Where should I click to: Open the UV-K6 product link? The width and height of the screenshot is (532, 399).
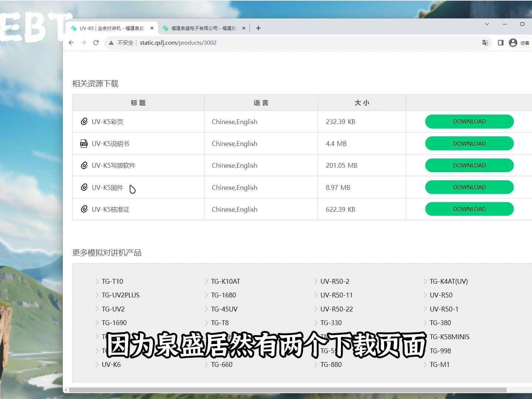point(111,365)
